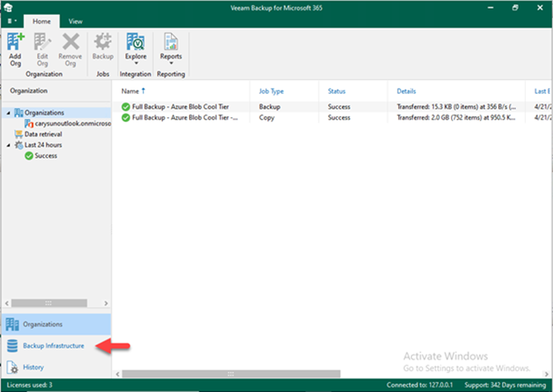
Task: Click the Success status of the Backup job
Action: click(339, 107)
